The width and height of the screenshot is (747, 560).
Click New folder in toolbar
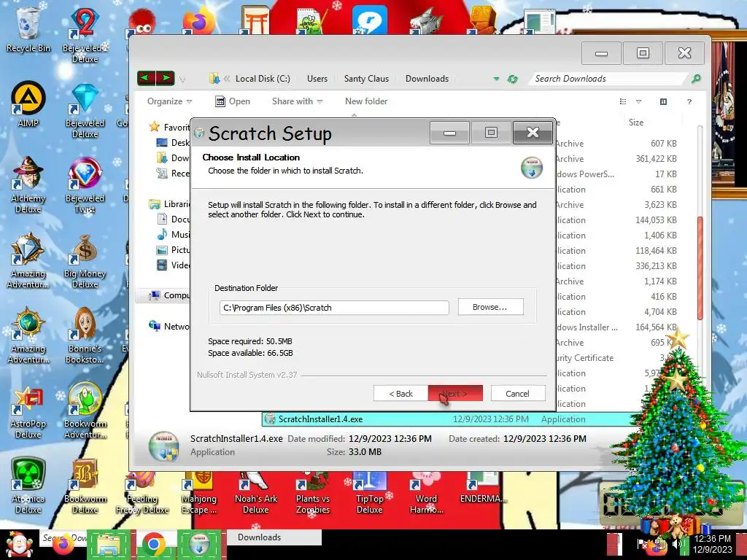pyautogui.click(x=366, y=101)
